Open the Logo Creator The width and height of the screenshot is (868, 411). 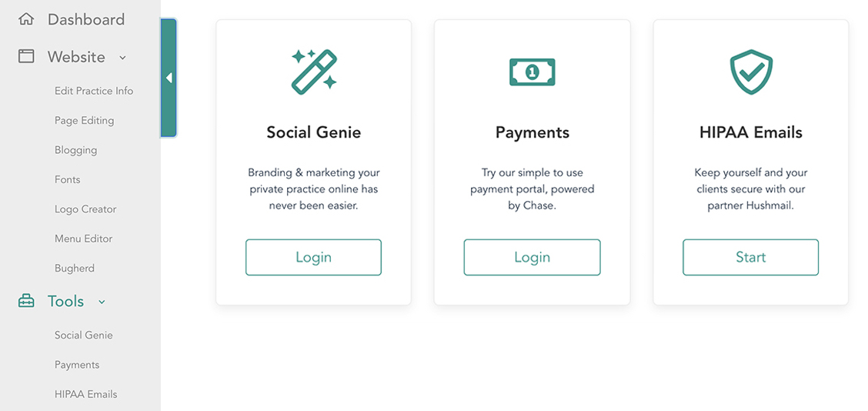(x=85, y=209)
